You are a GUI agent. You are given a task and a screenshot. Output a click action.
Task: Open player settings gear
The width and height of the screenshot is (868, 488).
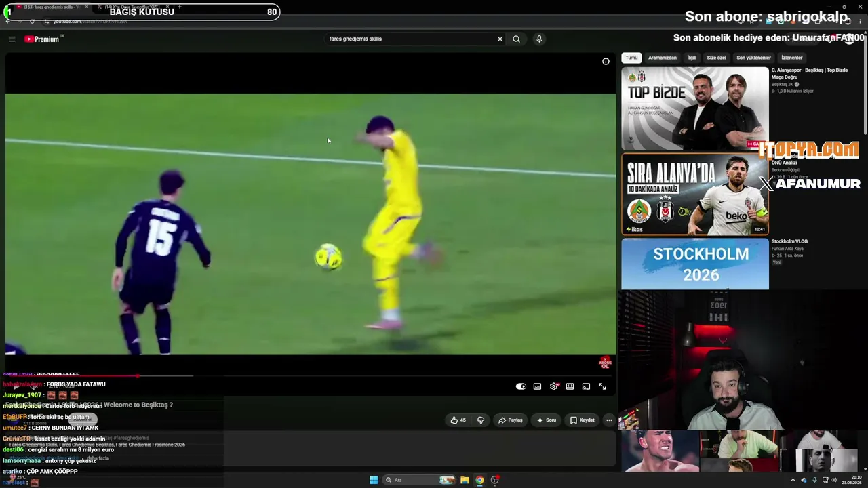click(554, 386)
